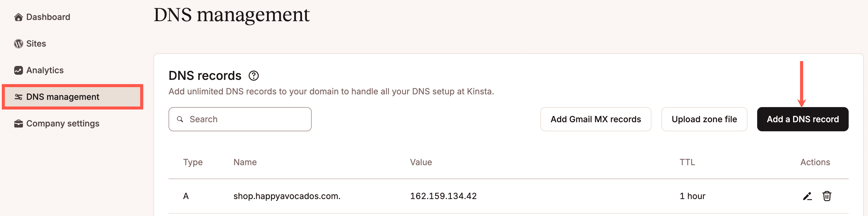Screen dimensions: 868x216
Task: Click the search magnifier icon
Action: pos(181,119)
